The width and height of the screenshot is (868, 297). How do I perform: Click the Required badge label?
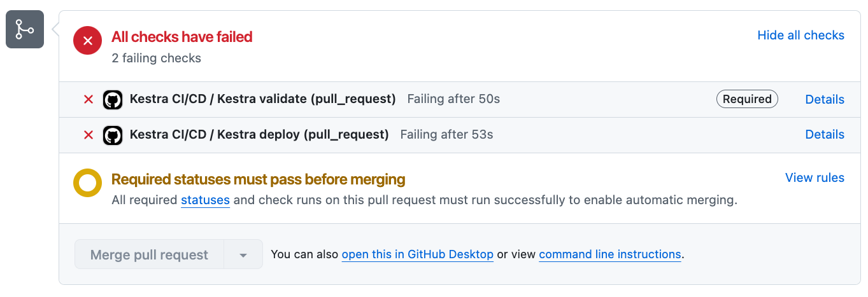[x=747, y=99]
